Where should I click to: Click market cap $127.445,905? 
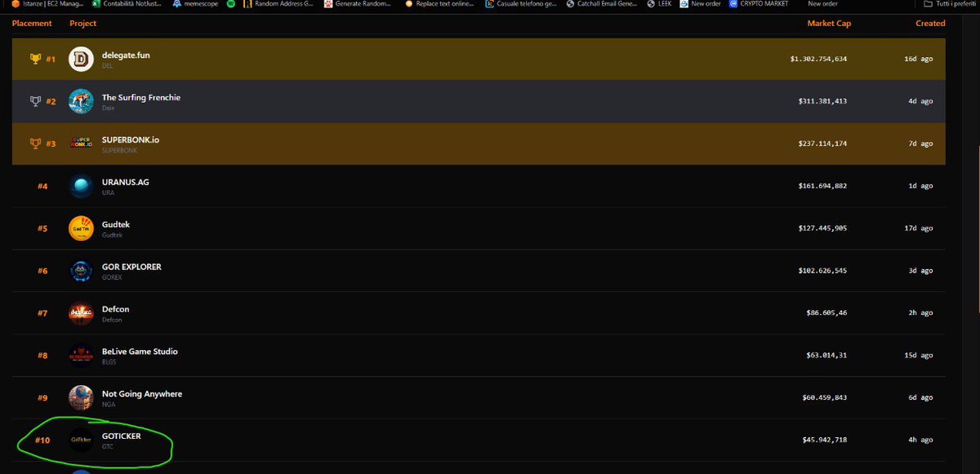[822, 228]
